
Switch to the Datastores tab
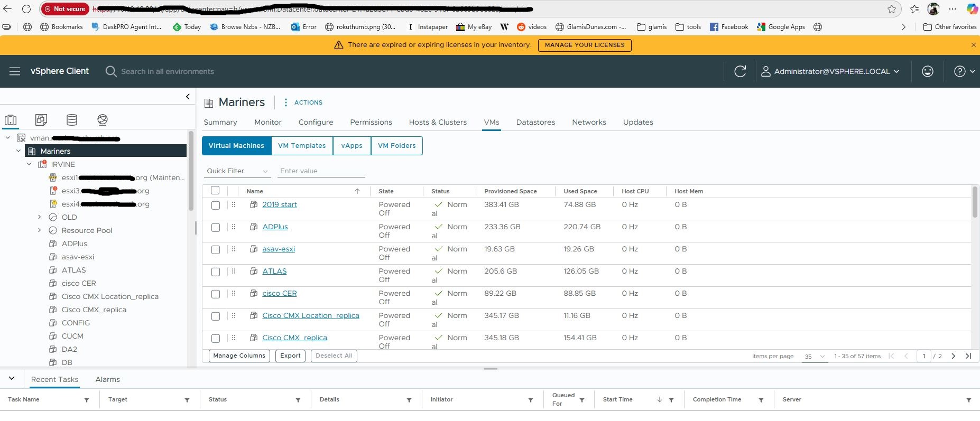click(x=535, y=122)
